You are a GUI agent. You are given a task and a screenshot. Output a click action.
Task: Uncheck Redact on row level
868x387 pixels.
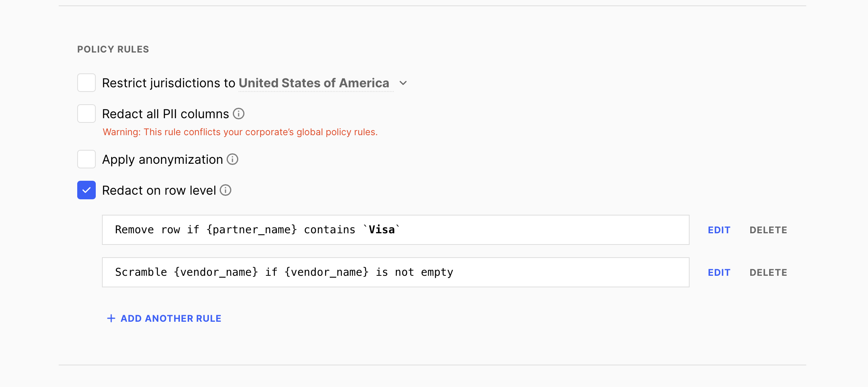click(86, 190)
